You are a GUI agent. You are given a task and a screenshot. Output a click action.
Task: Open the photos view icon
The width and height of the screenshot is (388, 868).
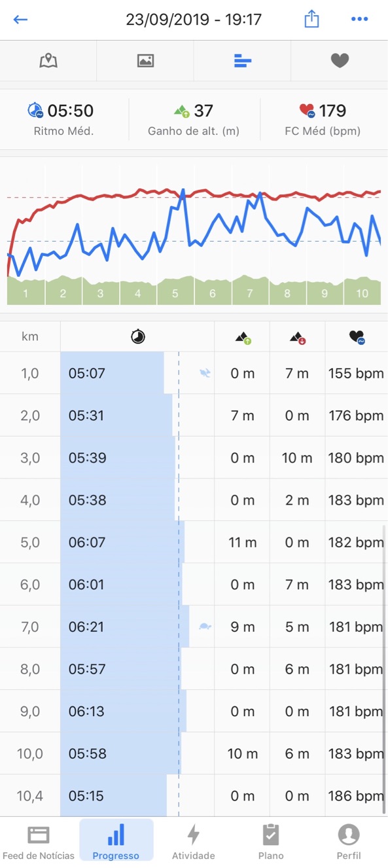145,61
